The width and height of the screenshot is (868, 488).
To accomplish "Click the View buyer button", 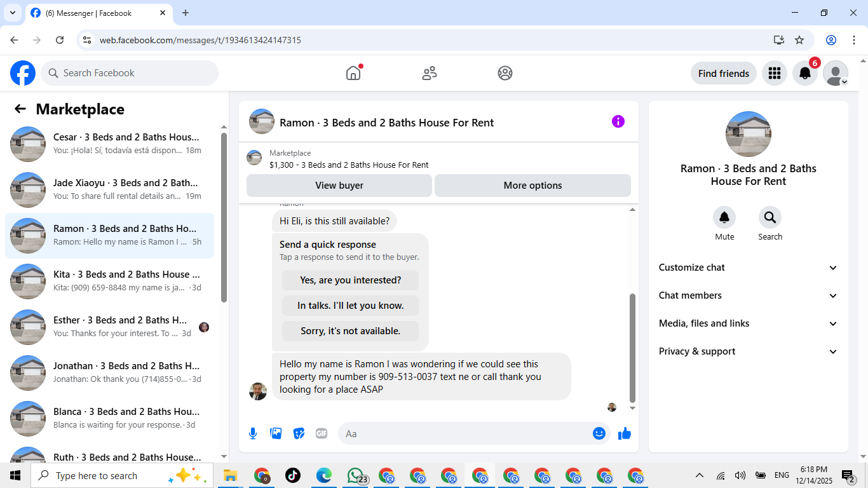I will click(339, 186).
